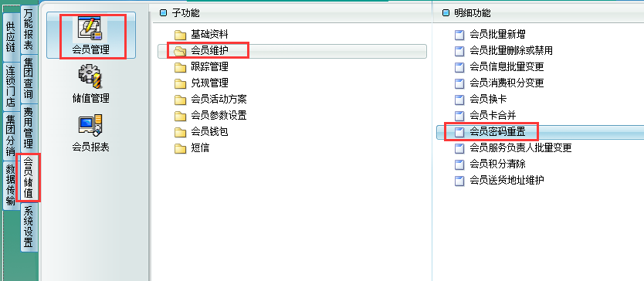
Task: Switch to the 万能报表 vertical tab
Action: tap(29, 29)
